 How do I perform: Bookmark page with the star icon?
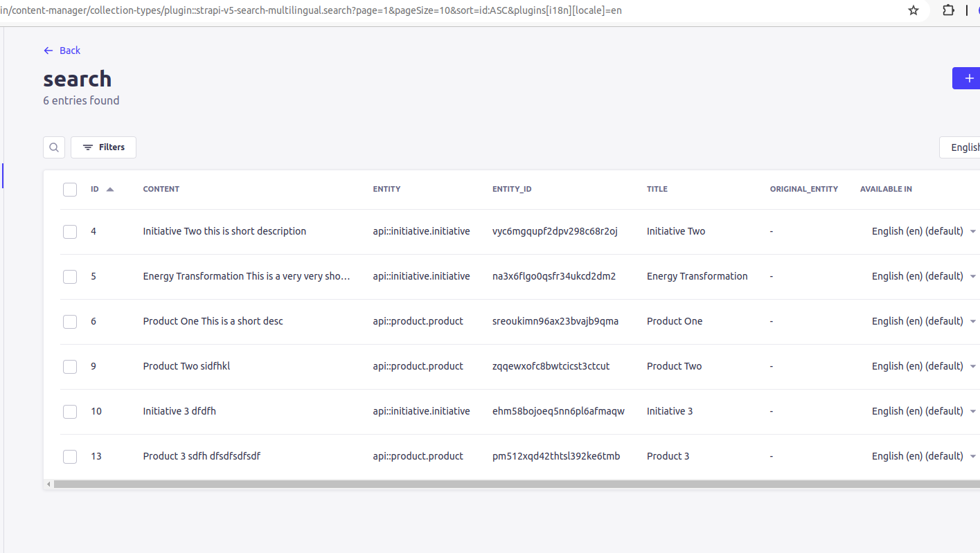(914, 10)
